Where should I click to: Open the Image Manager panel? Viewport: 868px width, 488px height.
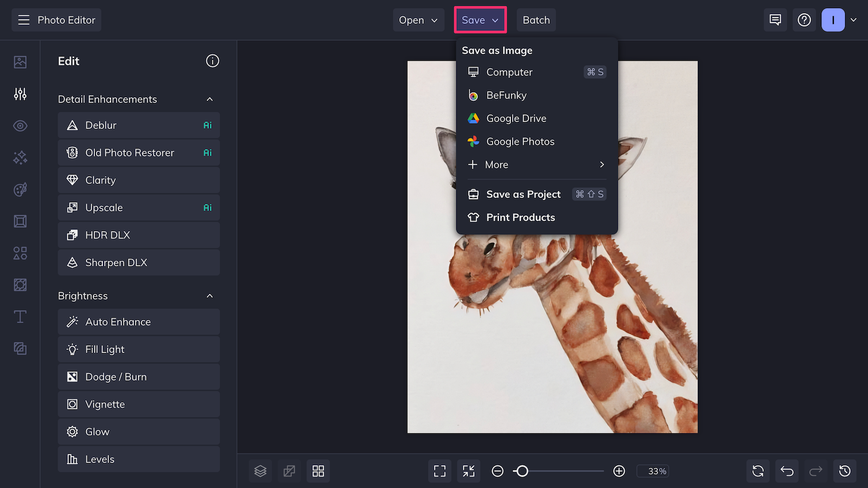point(20,62)
